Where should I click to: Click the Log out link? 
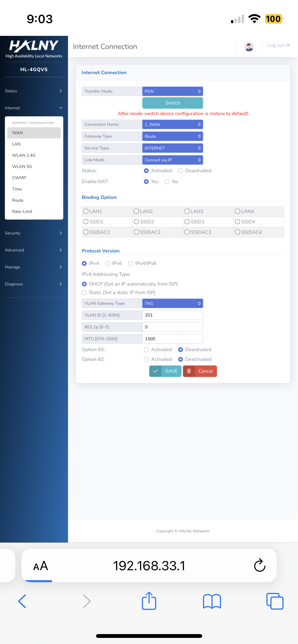[x=278, y=45]
